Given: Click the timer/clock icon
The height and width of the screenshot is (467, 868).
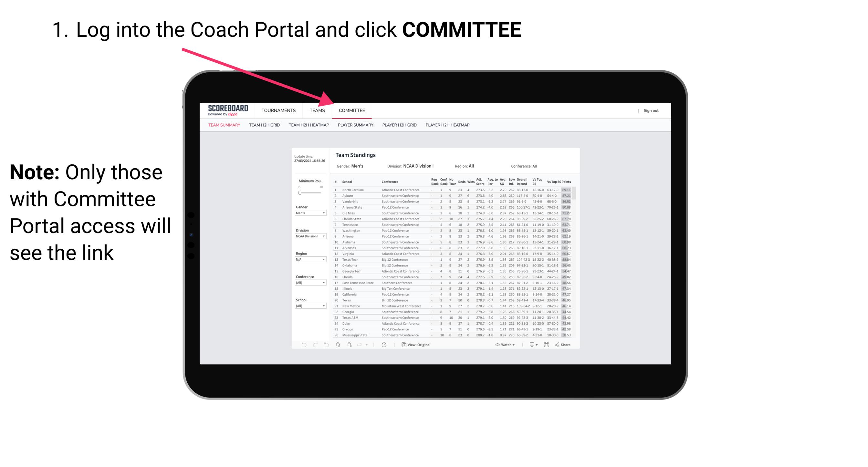Looking at the screenshot, I should [x=384, y=345].
